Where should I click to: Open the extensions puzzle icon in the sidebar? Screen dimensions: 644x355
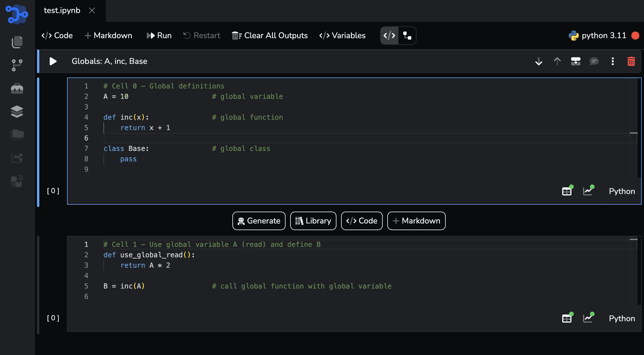17,181
